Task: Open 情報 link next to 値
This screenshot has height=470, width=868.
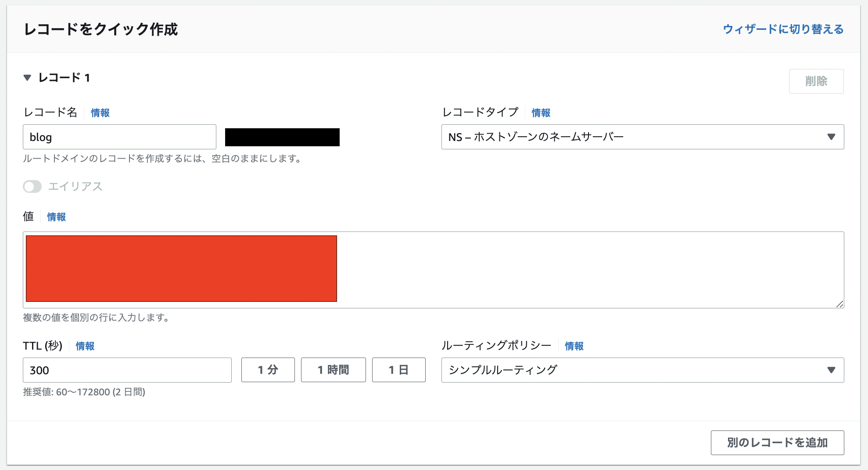Action: pyautogui.click(x=57, y=217)
